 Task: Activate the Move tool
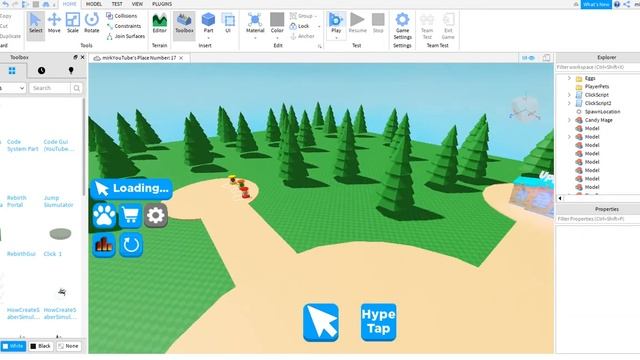pyautogui.click(x=54, y=24)
